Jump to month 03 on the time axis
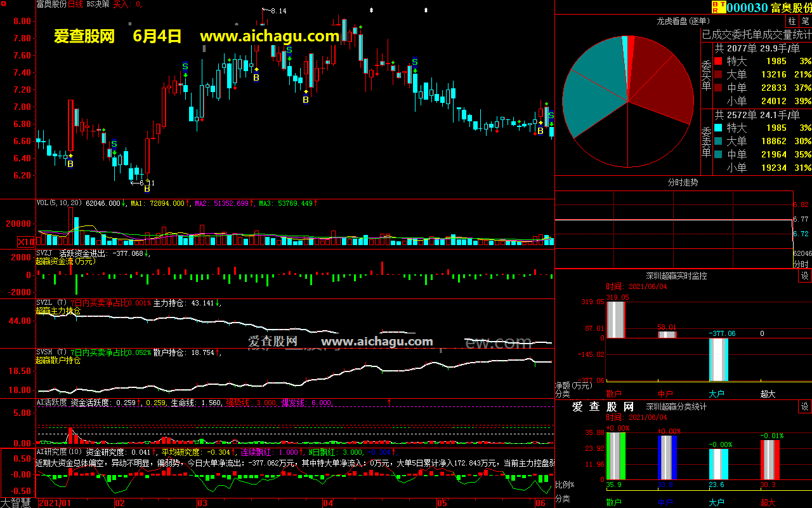The height and width of the screenshot is (508, 812). [x=202, y=503]
